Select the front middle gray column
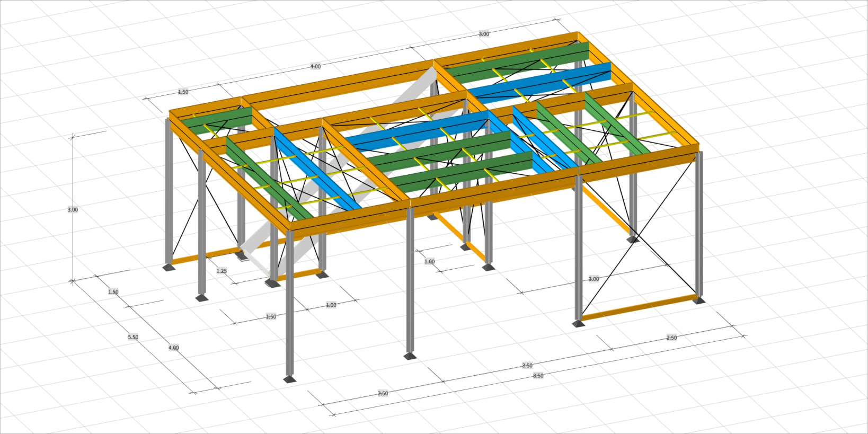Viewport: 868px width, 434px height. point(410,281)
